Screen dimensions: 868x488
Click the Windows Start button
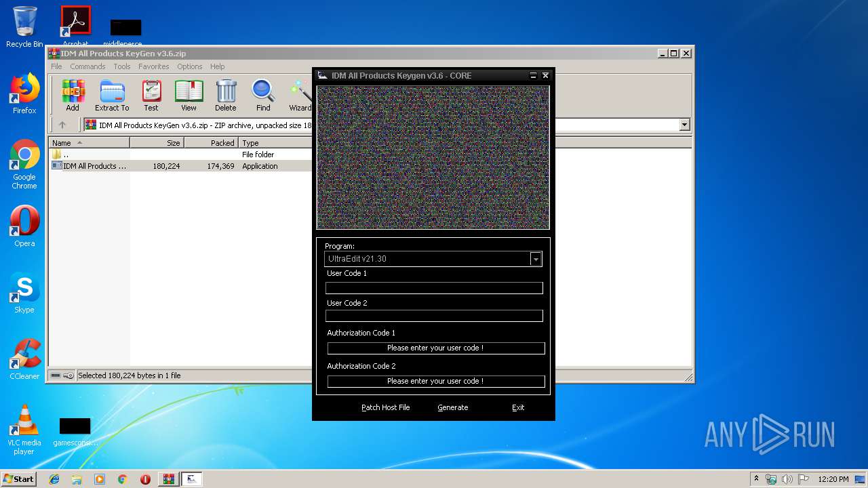point(18,479)
